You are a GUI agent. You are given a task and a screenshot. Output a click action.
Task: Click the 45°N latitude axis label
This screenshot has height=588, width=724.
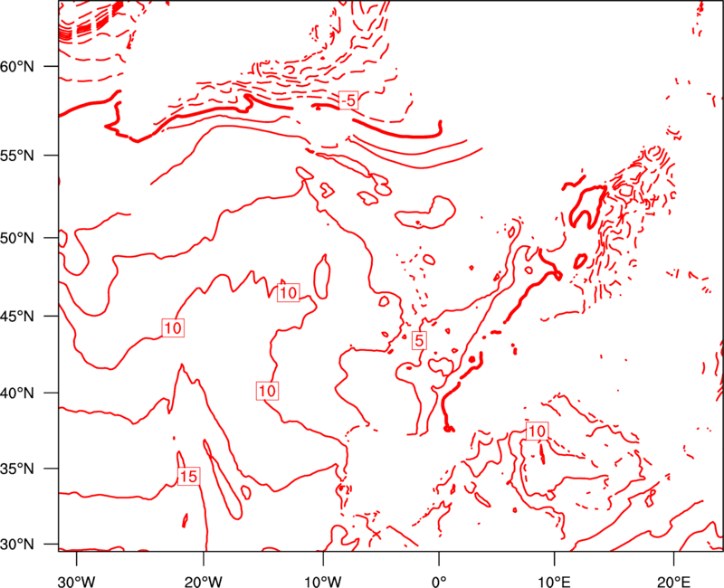[17, 316]
